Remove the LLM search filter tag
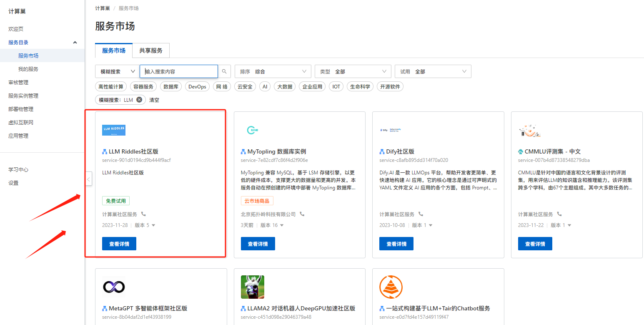The height and width of the screenshot is (325, 644). tap(139, 100)
